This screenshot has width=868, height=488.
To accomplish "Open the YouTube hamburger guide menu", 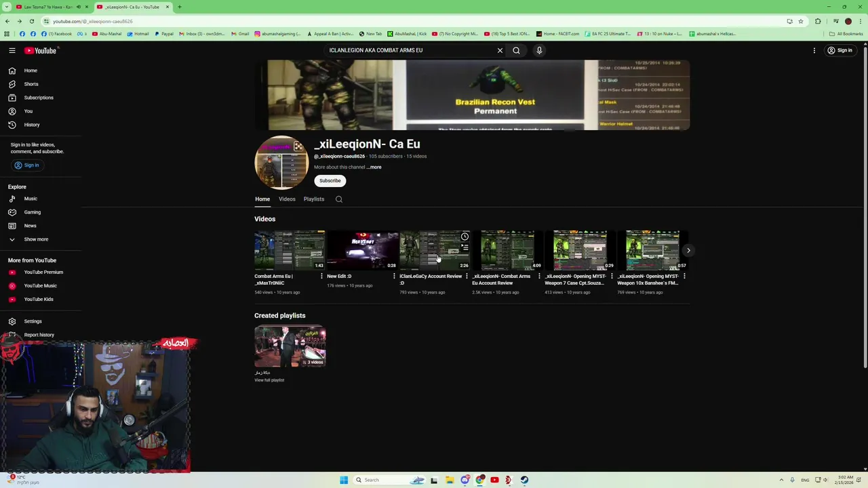I will click(12, 50).
